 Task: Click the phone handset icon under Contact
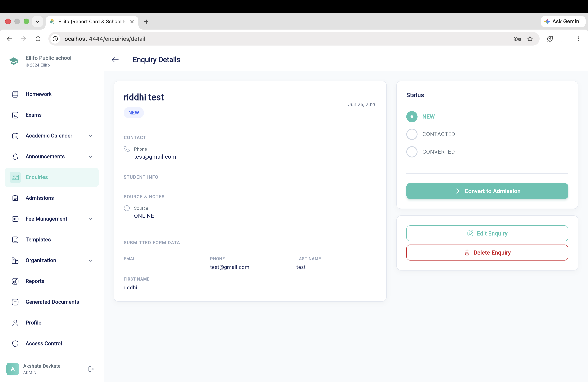pyautogui.click(x=127, y=149)
